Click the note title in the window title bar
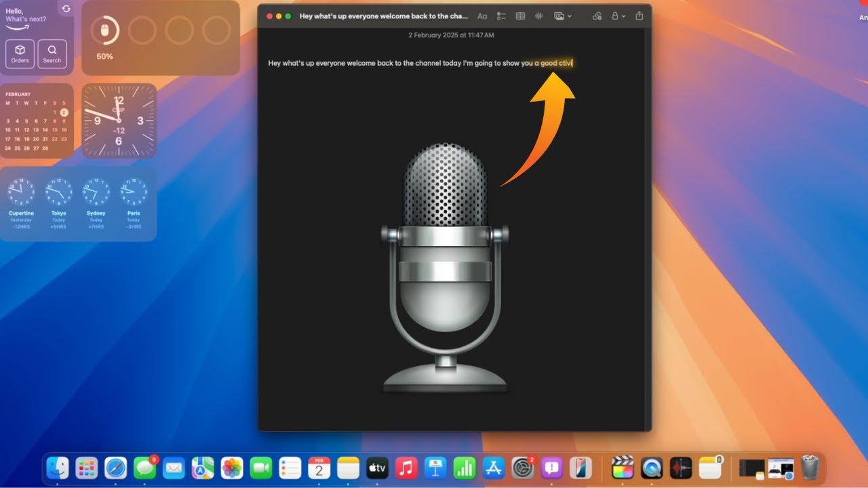This screenshot has height=488, width=868. (x=384, y=16)
